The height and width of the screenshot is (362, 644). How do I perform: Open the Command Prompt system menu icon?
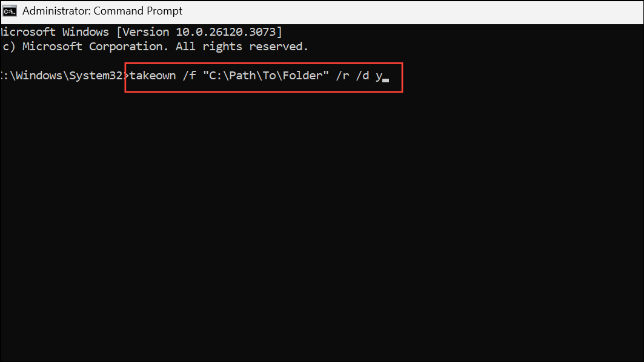[x=10, y=11]
